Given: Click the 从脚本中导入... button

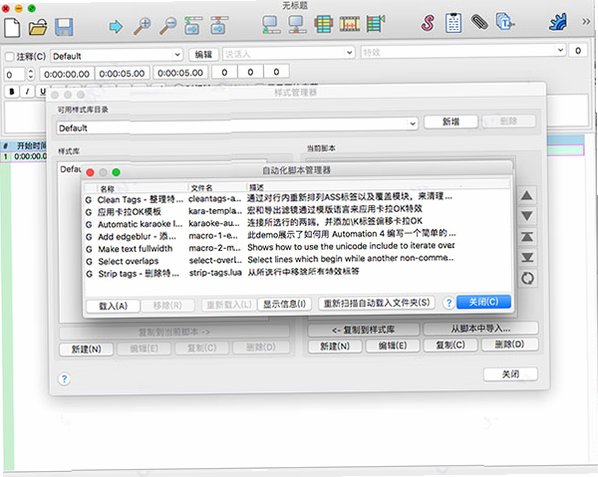Looking at the screenshot, I should (x=481, y=328).
